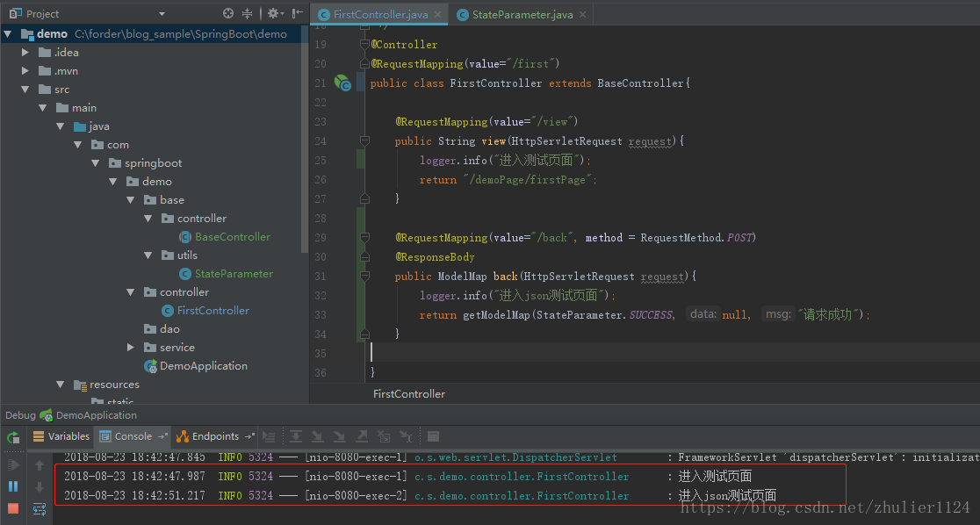Click the Spring bean gutter icon
The width and height of the screenshot is (980, 525).
pyautogui.click(x=342, y=83)
